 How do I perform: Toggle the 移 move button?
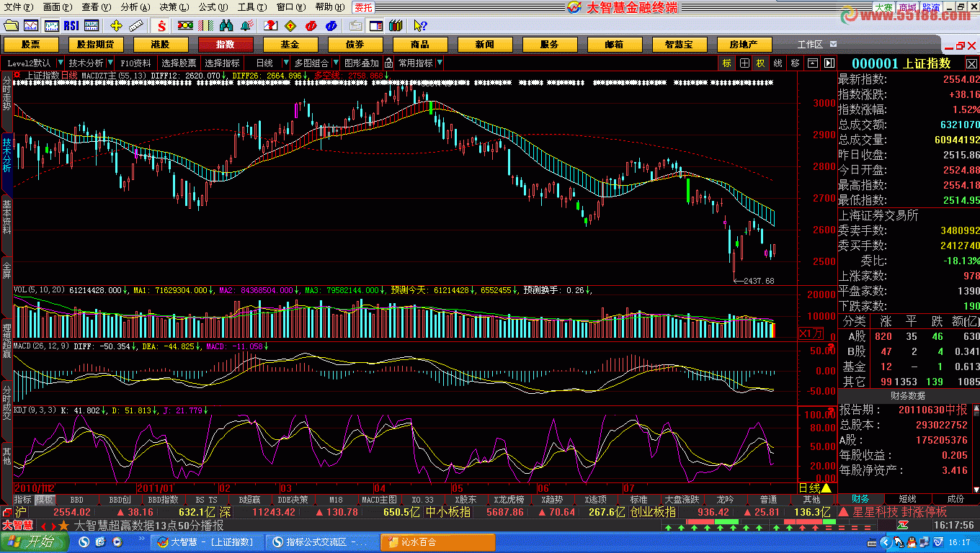tap(796, 63)
